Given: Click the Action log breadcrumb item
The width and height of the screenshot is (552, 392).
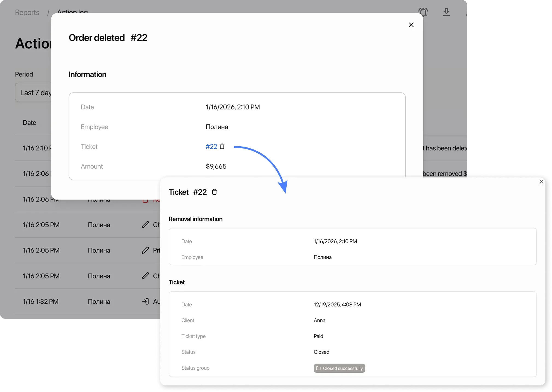Looking at the screenshot, I should point(72,11).
